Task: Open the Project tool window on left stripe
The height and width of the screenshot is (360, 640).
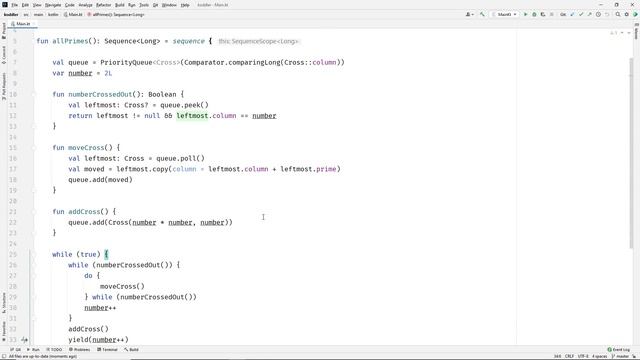Action: point(4,31)
